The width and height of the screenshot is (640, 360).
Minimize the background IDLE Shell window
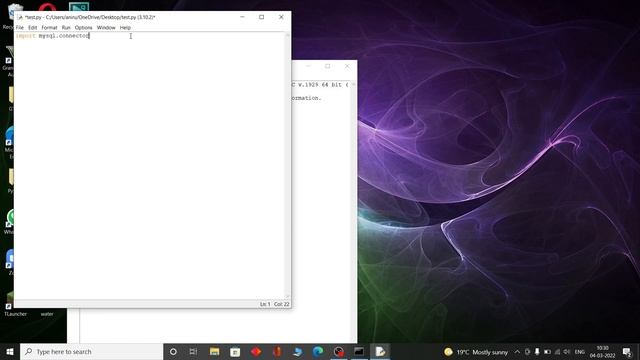click(x=308, y=66)
